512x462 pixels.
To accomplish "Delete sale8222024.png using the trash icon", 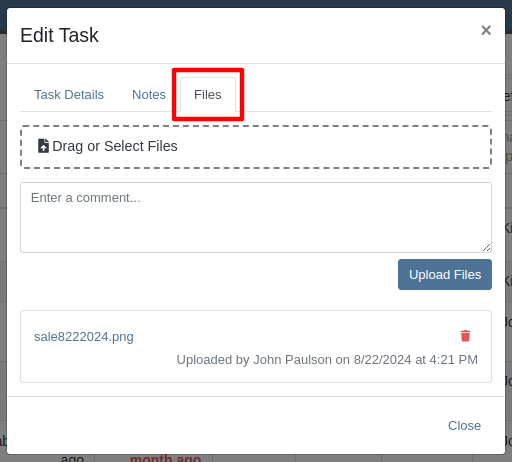I will (465, 336).
